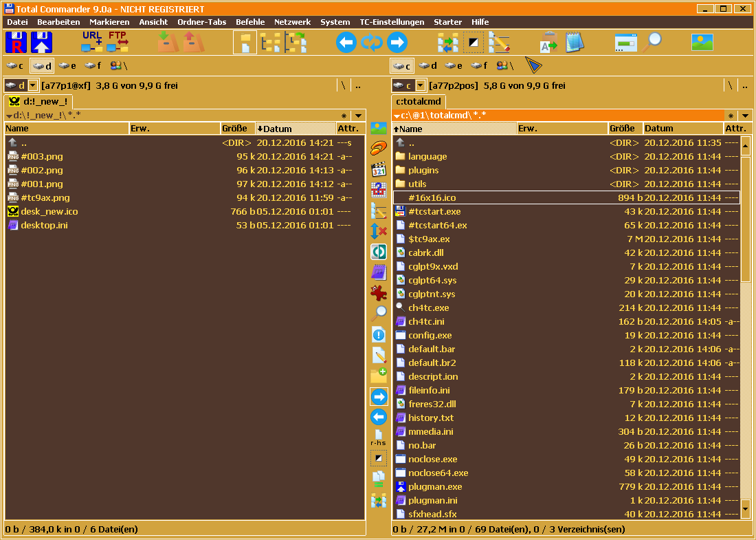Click left panel Erw. column header

pos(175,129)
